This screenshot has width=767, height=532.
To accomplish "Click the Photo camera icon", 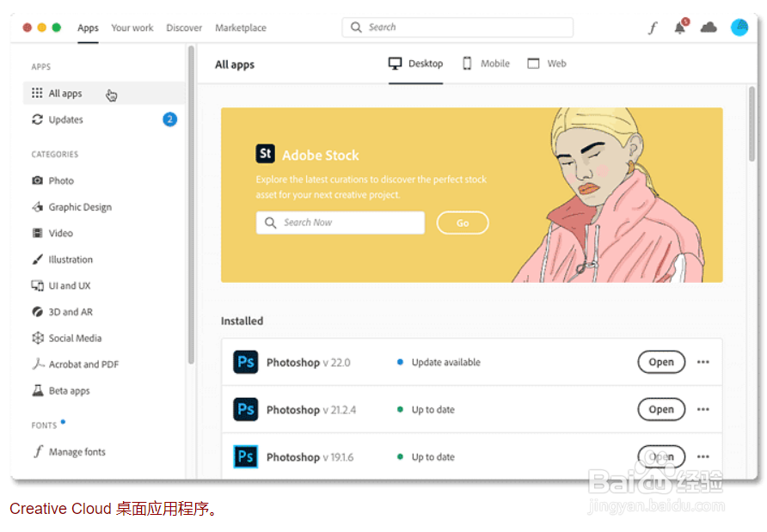I will click(x=37, y=180).
